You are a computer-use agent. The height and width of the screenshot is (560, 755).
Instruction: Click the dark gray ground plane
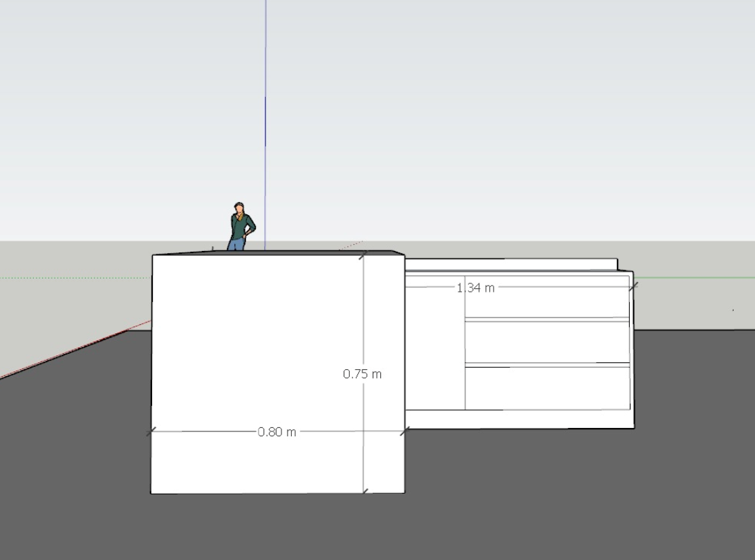tap(553, 498)
